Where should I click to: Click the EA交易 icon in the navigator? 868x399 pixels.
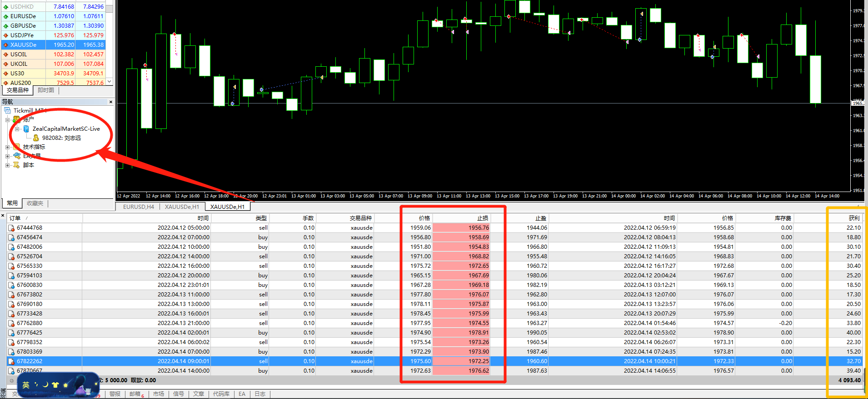[x=17, y=156]
